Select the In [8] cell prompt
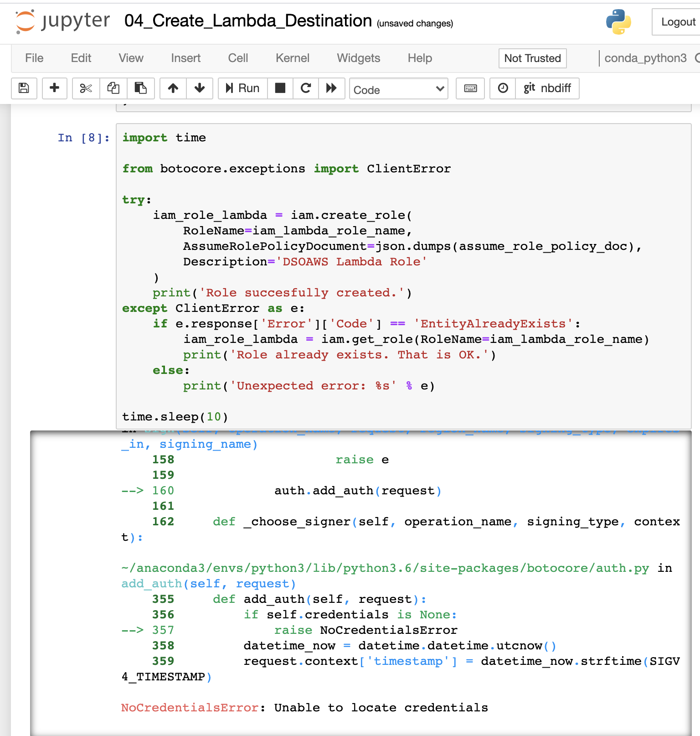 [x=83, y=138]
